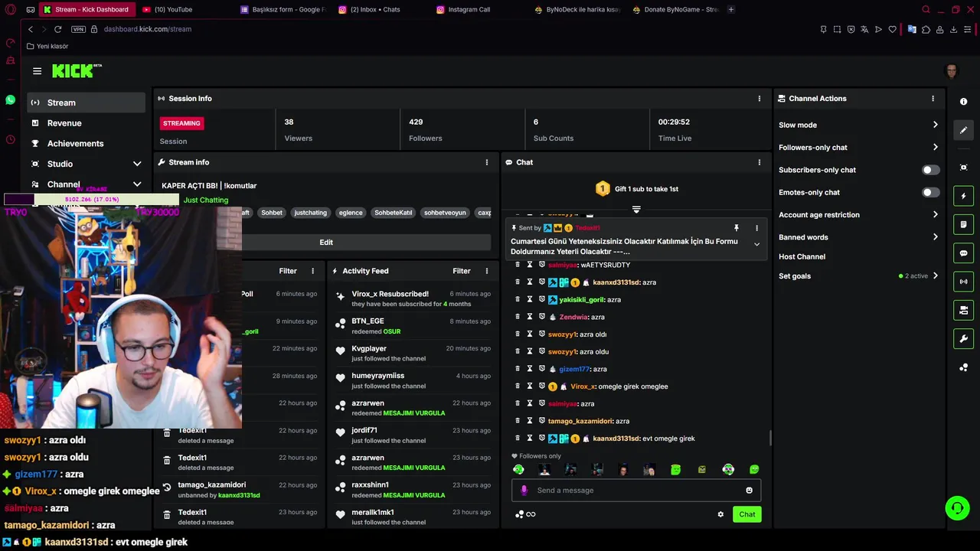Timeout Zendwia using the hourglass icon

point(529,317)
